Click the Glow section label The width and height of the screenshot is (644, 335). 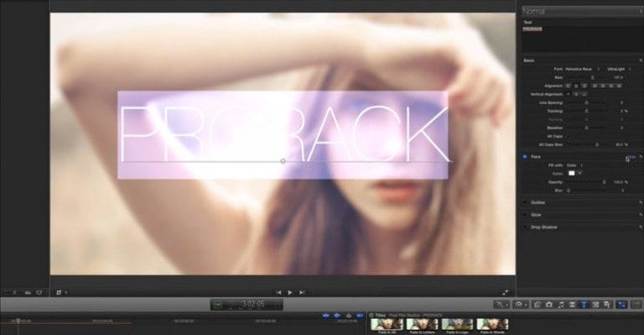536,215
